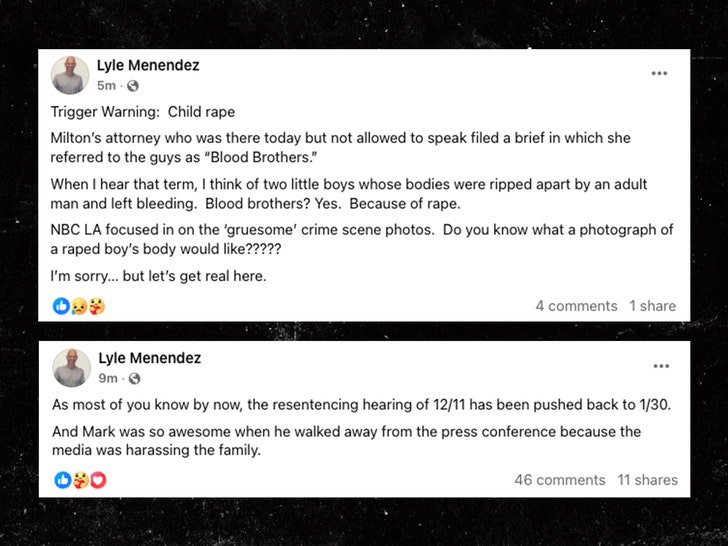Image resolution: width=728 pixels, height=546 pixels.
Task: Click the 5m timestamp link
Action: (106, 86)
